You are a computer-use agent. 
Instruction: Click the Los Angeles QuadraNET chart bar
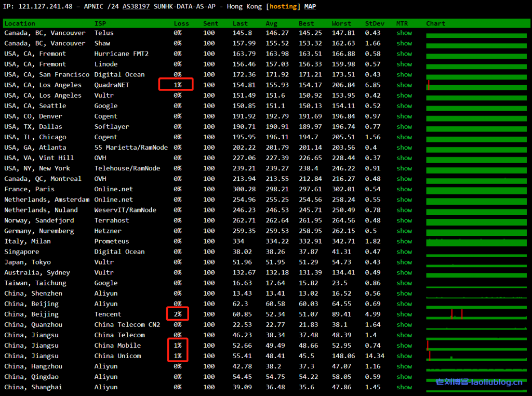coord(475,86)
